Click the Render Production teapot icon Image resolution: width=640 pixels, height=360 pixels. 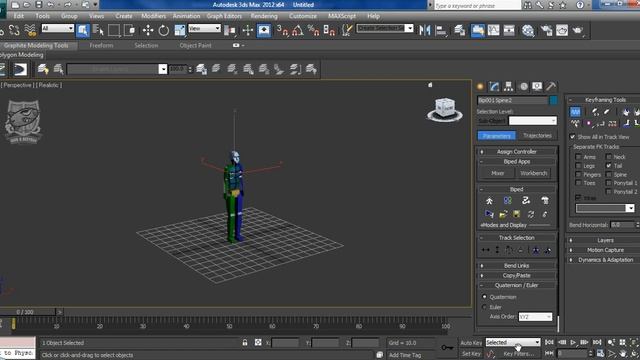coord(578,30)
